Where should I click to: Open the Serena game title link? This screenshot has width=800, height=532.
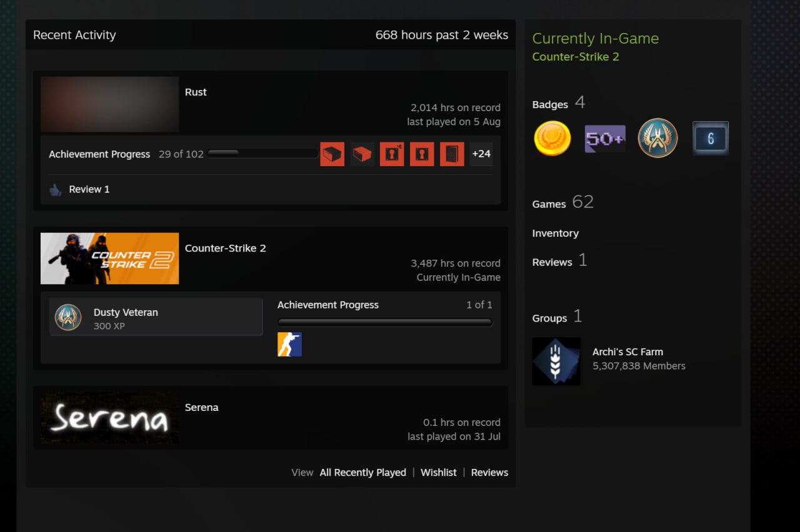click(x=202, y=407)
